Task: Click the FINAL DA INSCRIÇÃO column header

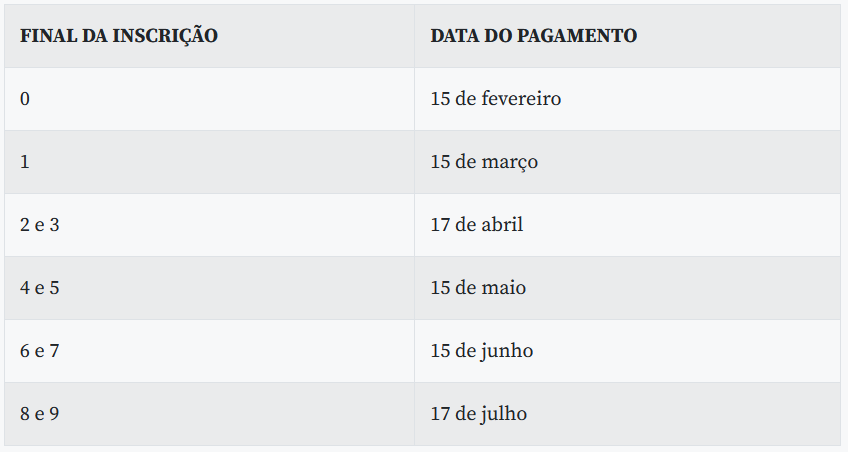Action: (209, 36)
